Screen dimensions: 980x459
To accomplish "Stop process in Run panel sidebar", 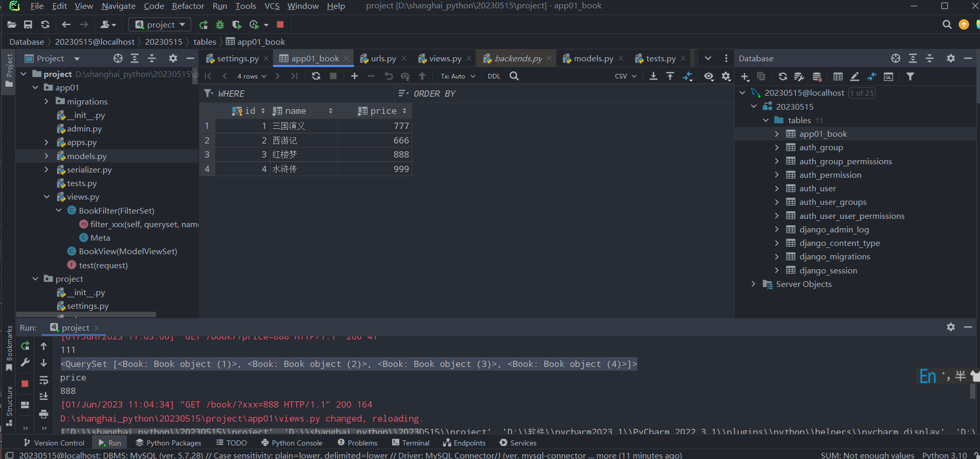I will (25, 384).
